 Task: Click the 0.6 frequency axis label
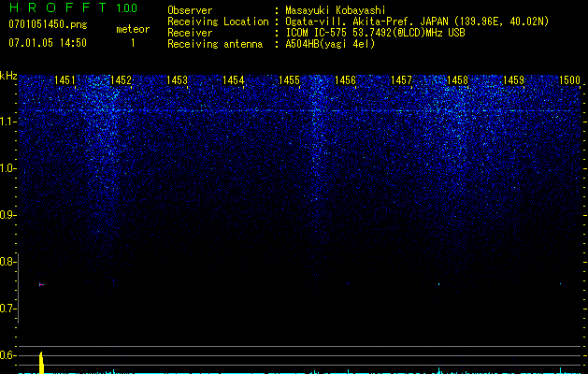(7, 355)
